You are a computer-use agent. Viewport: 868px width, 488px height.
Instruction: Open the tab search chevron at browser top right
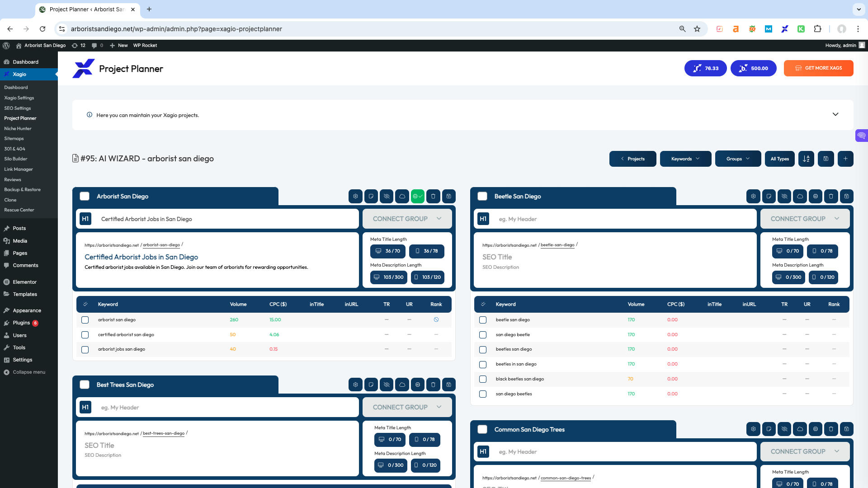coord(859,9)
